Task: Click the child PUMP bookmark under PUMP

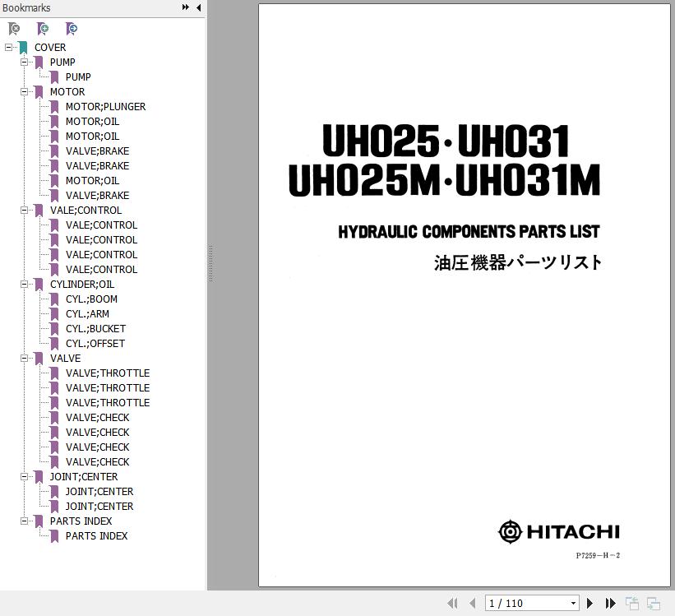Action: pos(78,77)
